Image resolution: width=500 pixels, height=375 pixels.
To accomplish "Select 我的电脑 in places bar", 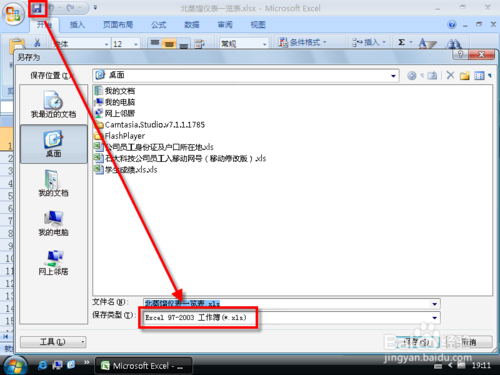I will [x=53, y=223].
